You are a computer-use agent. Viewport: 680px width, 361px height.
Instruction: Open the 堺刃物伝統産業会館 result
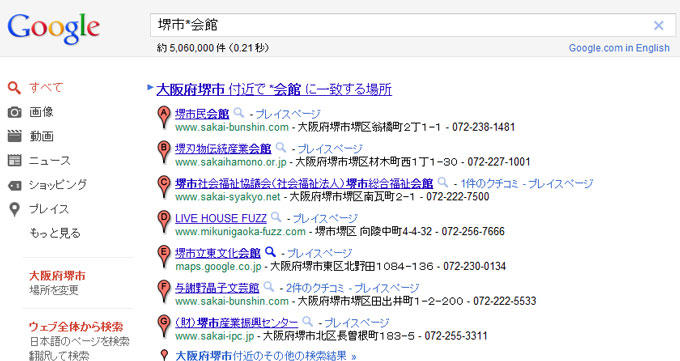(x=223, y=149)
